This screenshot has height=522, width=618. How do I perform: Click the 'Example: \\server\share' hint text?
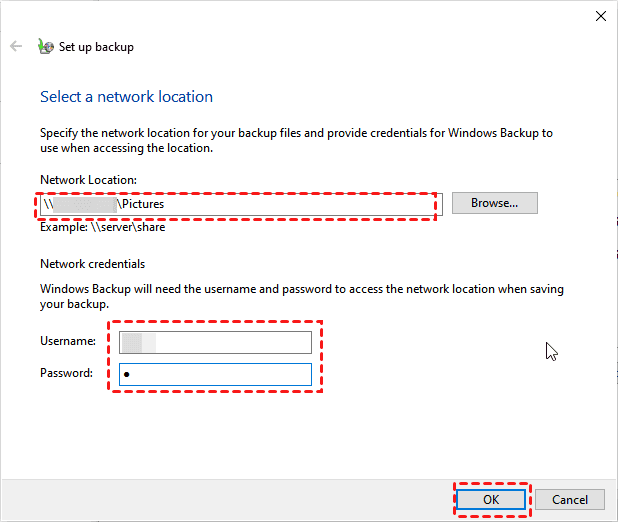(x=102, y=228)
